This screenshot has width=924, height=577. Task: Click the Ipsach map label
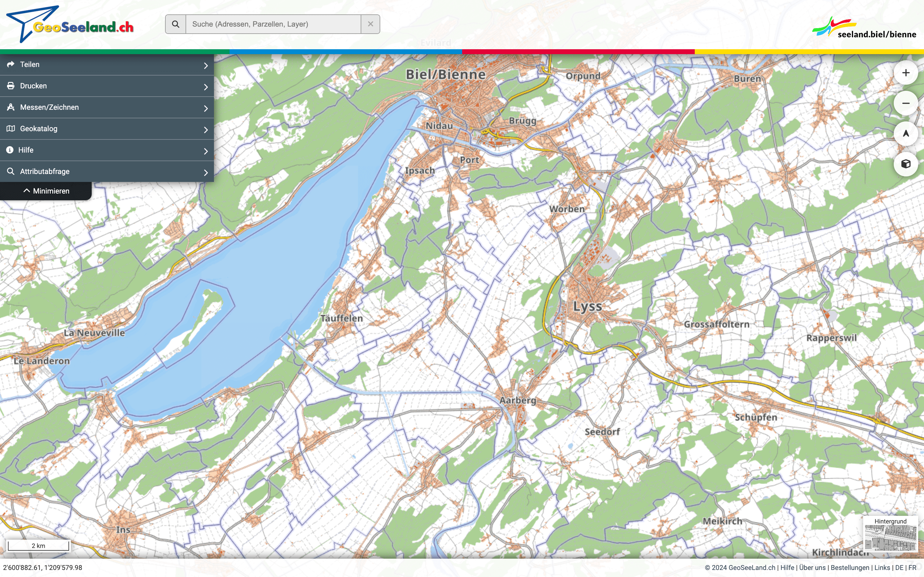click(x=420, y=171)
